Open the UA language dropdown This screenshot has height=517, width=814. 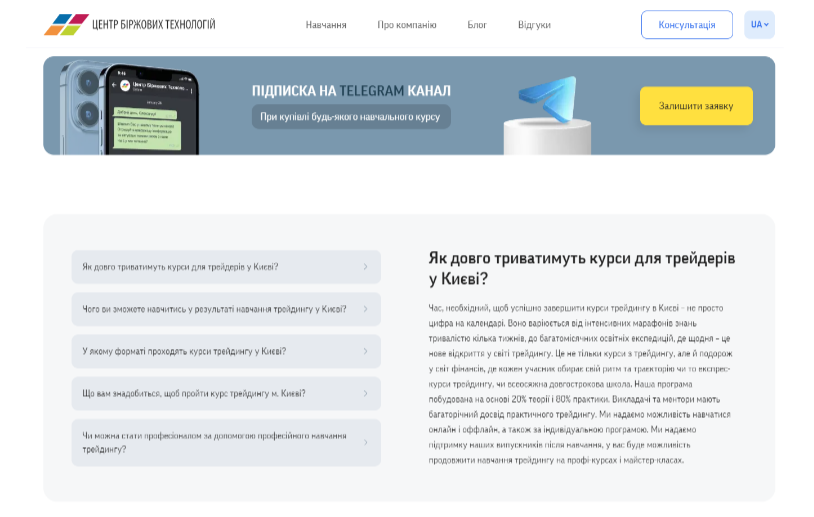pos(759,24)
